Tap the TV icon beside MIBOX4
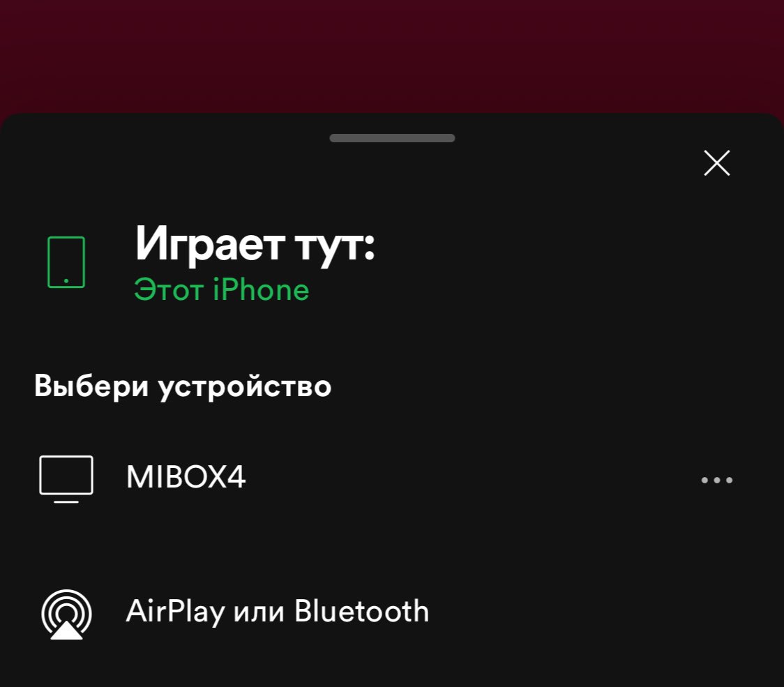 pyautogui.click(x=66, y=479)
